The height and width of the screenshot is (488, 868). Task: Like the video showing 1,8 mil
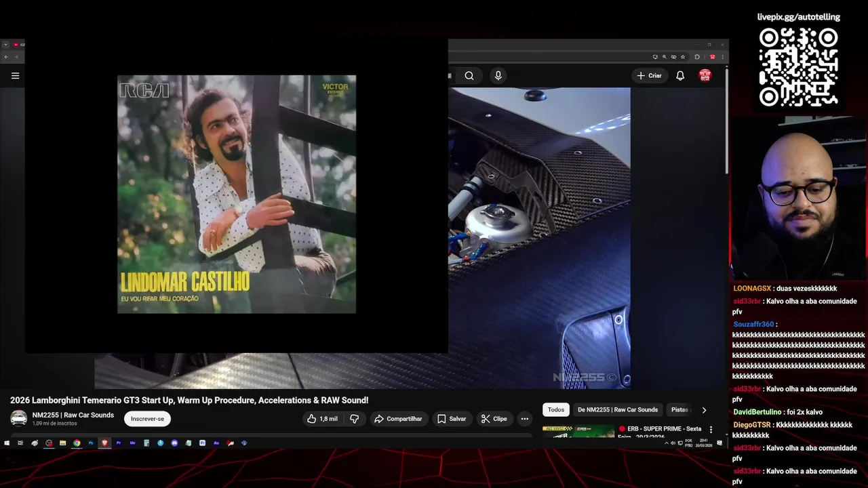[322, 419]
